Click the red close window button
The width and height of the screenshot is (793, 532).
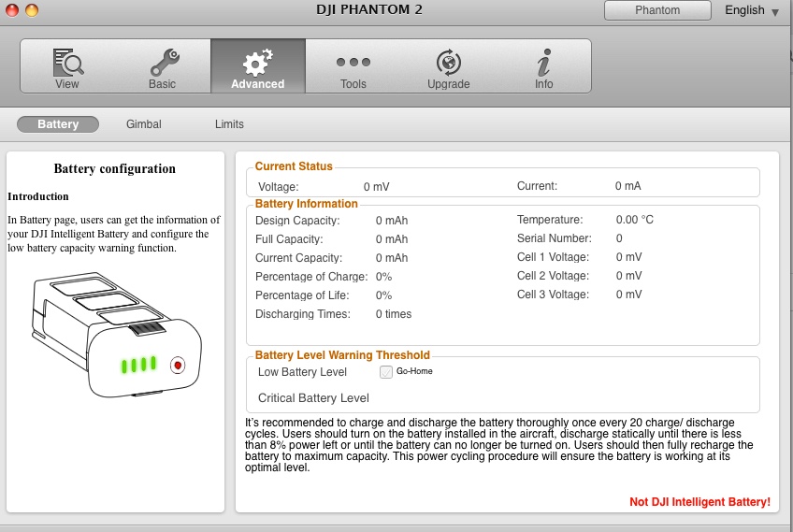[11, 9]
